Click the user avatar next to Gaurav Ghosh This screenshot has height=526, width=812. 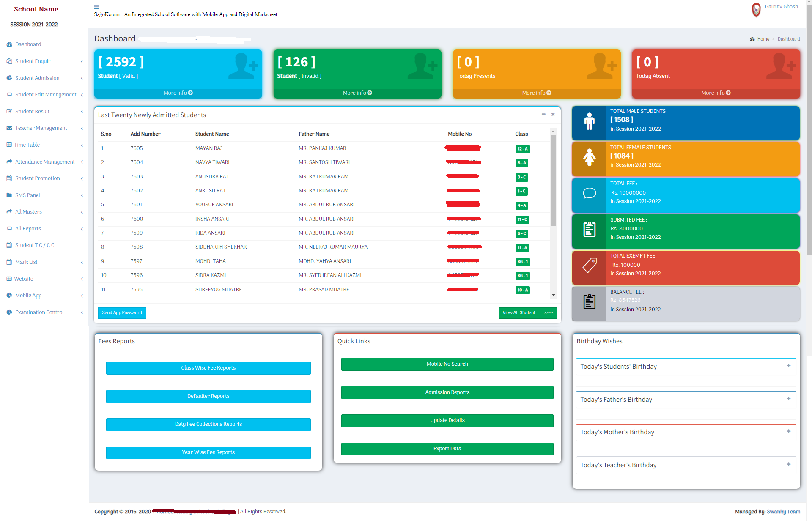tap(756, 10)
